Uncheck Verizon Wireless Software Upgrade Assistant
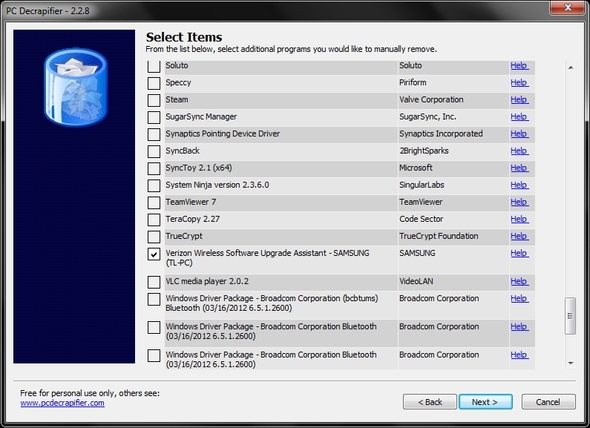 (x=154, y=254)
